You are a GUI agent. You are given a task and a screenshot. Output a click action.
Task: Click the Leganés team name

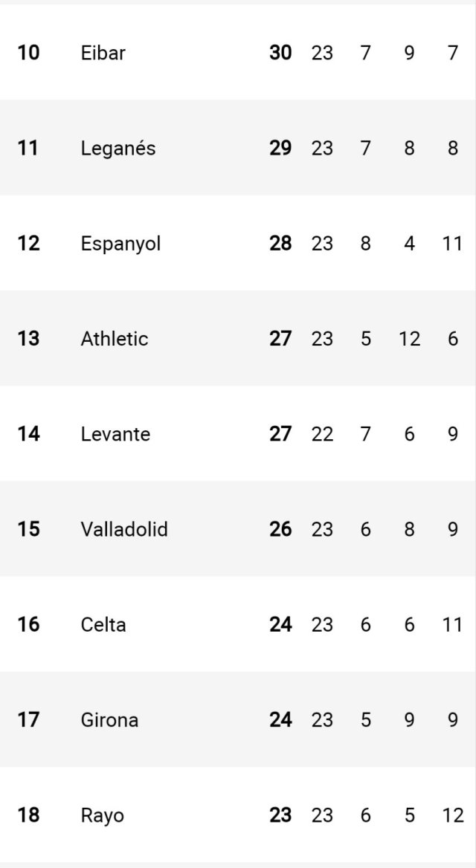(118, 148)
